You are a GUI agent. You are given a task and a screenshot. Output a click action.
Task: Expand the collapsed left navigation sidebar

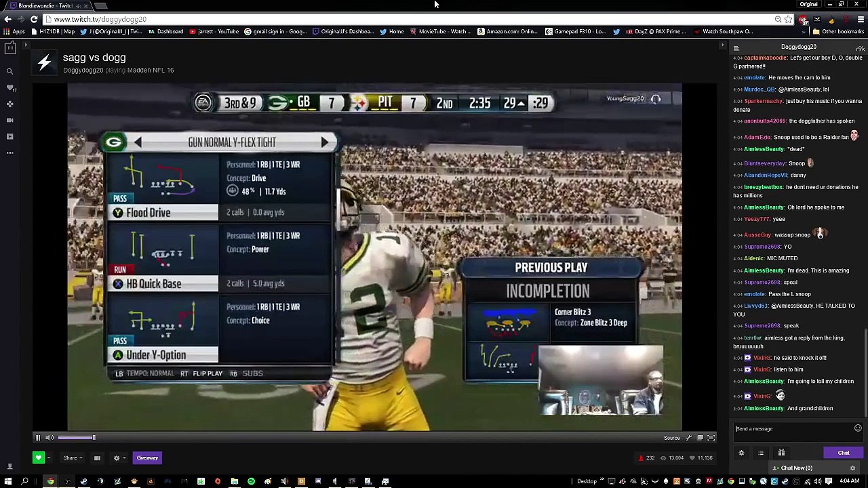pos(26,46)
